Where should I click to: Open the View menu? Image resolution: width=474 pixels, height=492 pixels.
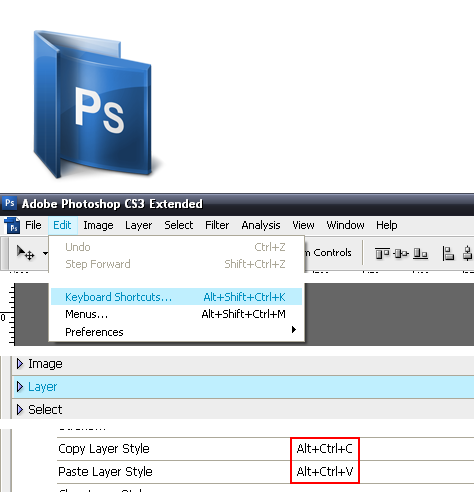point(303,225)
